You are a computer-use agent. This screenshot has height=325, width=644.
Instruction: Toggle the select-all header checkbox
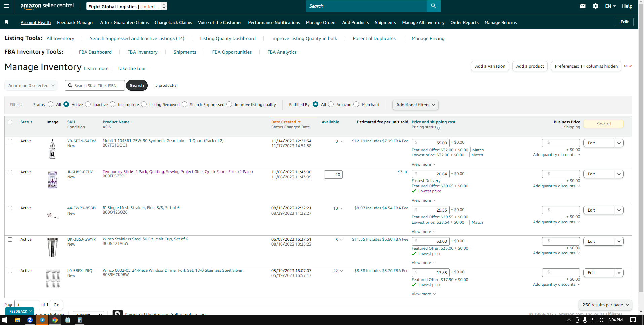point(10,122)
